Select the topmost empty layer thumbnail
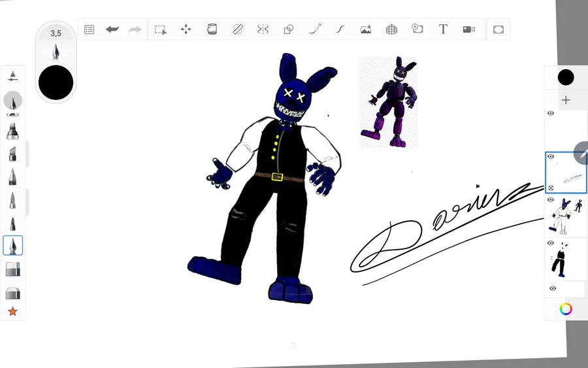This screenshot has width=588, height=368. pos(566,129)
